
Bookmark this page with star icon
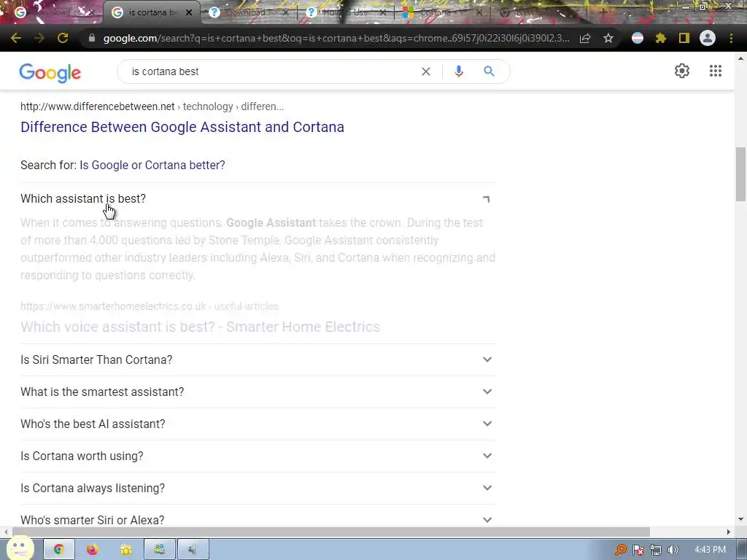tap(608, 38)
